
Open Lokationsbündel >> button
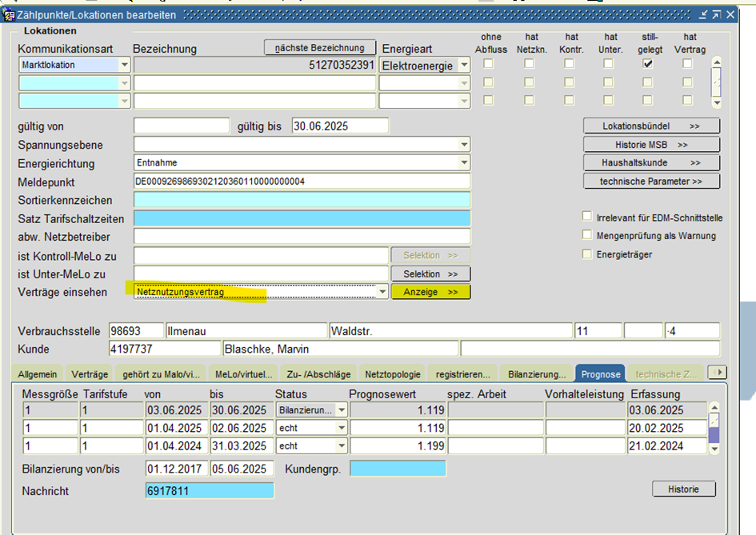point(651,126)
